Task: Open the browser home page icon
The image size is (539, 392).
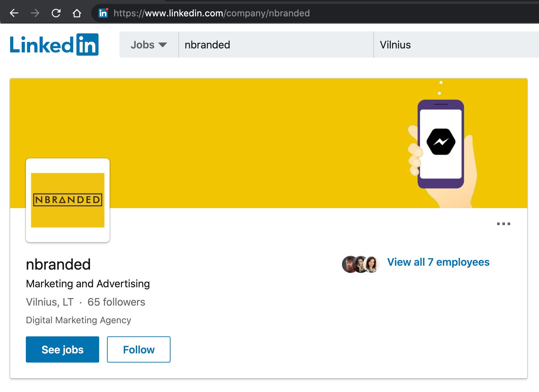Action: (77, 13)
